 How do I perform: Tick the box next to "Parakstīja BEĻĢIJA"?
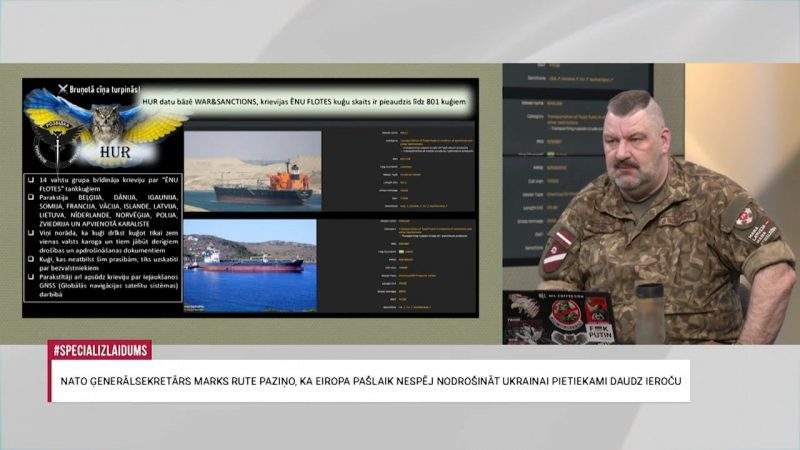pos(34,198)
